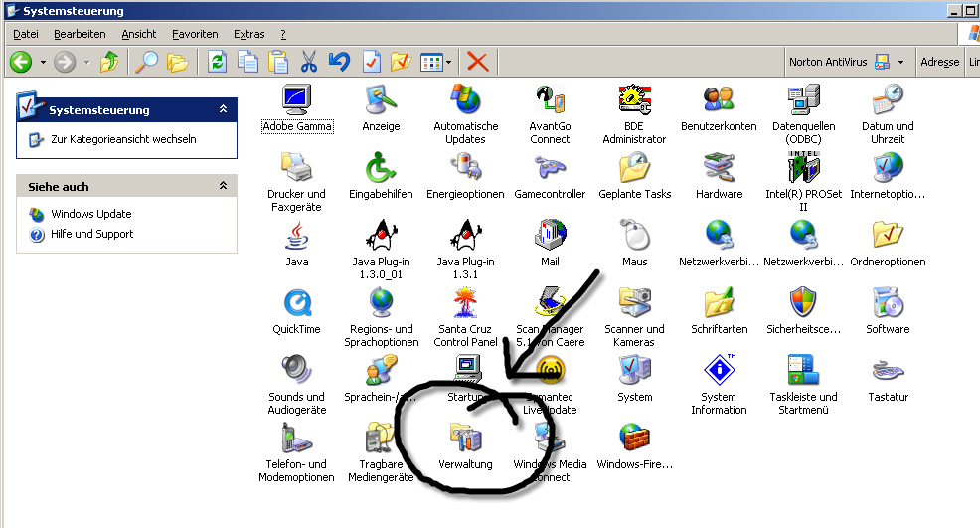
Task: Open the Maus mouse settings
Action: click(x=634, y=236)
